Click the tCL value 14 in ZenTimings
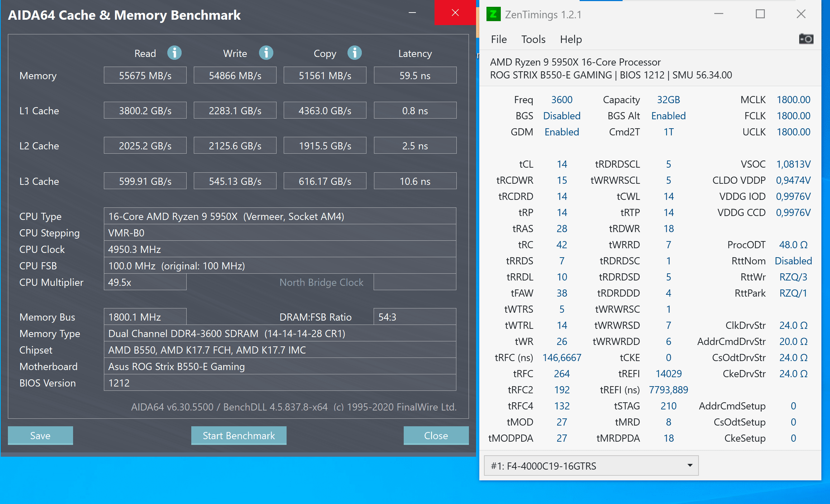 tap(562, 164)
